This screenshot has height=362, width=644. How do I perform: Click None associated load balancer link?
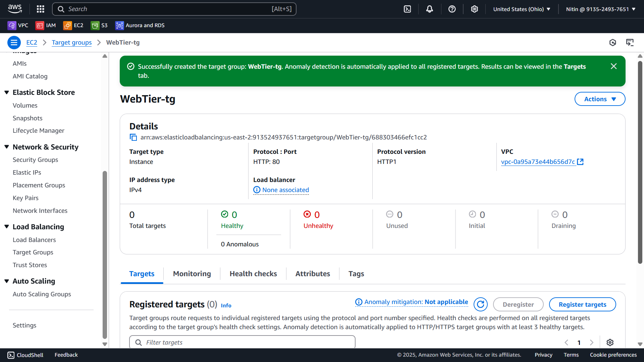[x=286, y=190]
